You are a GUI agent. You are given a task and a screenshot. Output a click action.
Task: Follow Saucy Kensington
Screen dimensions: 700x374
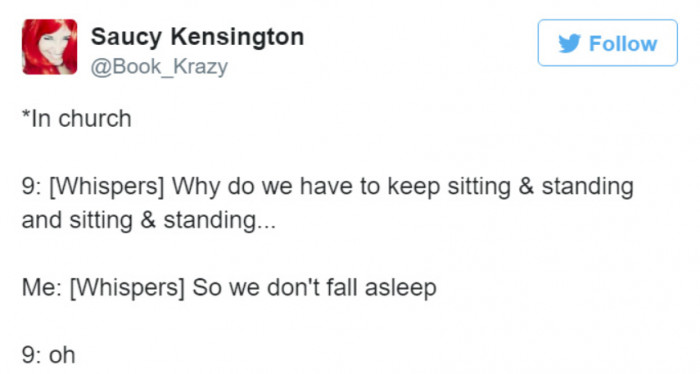pos(608,43)
